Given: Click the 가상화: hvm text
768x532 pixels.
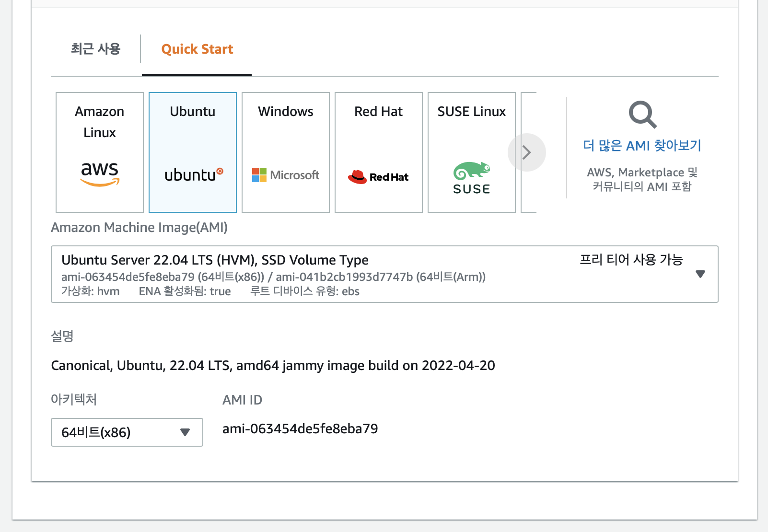Looking at the screenshot, I should pyautogui.click(x=90, y=291).
